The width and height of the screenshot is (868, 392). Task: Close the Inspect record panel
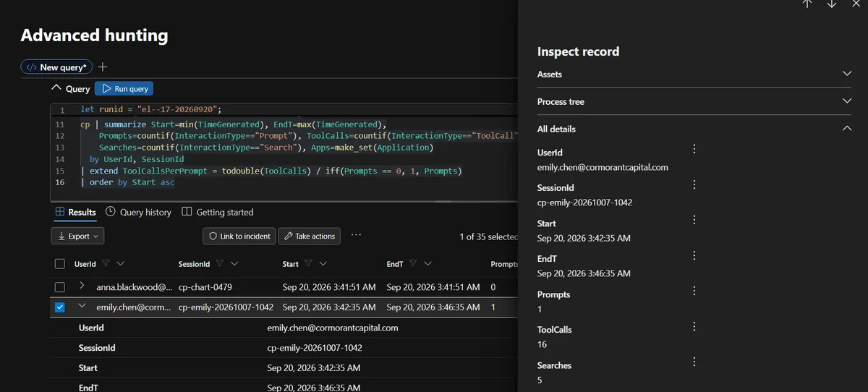click(856, 4)
